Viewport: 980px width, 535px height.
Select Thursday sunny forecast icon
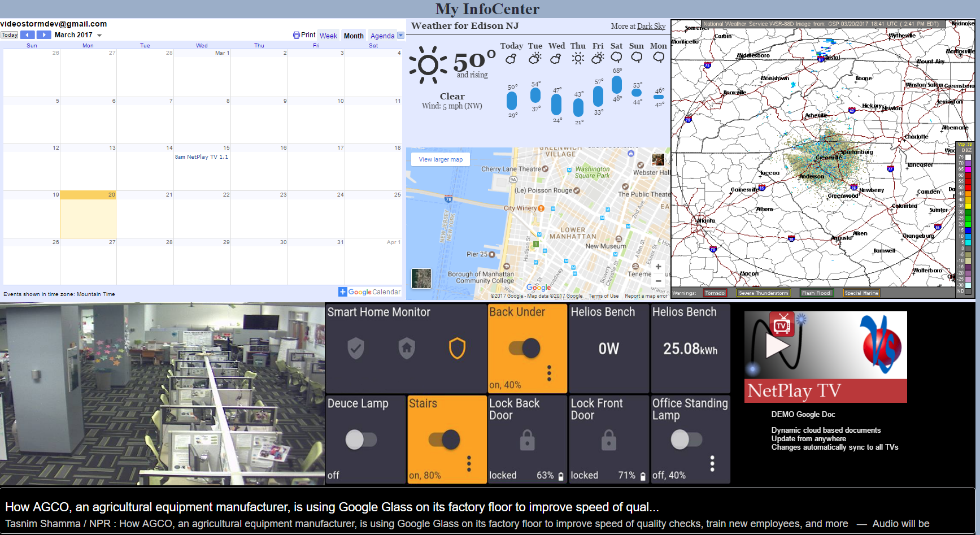578,58
